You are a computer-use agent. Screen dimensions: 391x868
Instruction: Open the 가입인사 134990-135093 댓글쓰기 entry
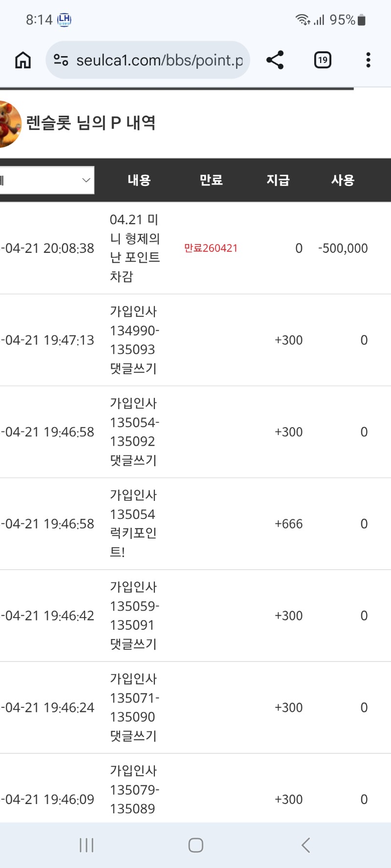coord(134,340)
